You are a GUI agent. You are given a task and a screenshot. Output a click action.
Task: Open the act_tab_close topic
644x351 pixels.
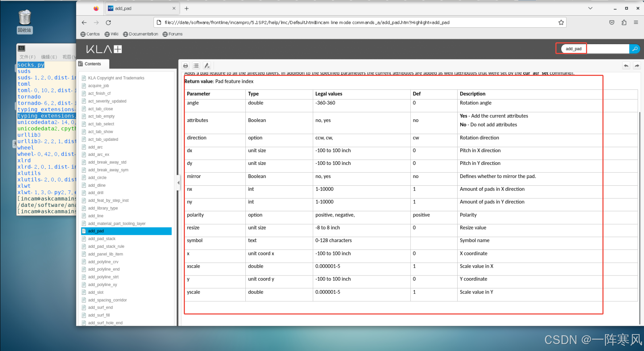pos(100,109)
